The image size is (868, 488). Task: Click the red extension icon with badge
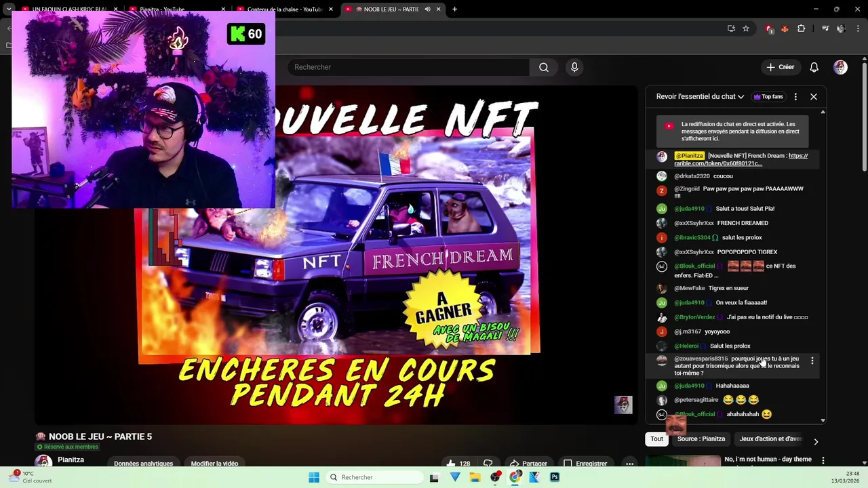pyautogui.click(x=769, y=28)
